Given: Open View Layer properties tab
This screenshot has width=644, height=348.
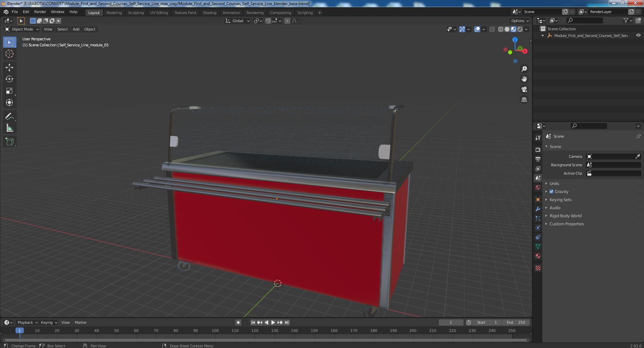Looking at the screenshot, I should tap(538, 168).
